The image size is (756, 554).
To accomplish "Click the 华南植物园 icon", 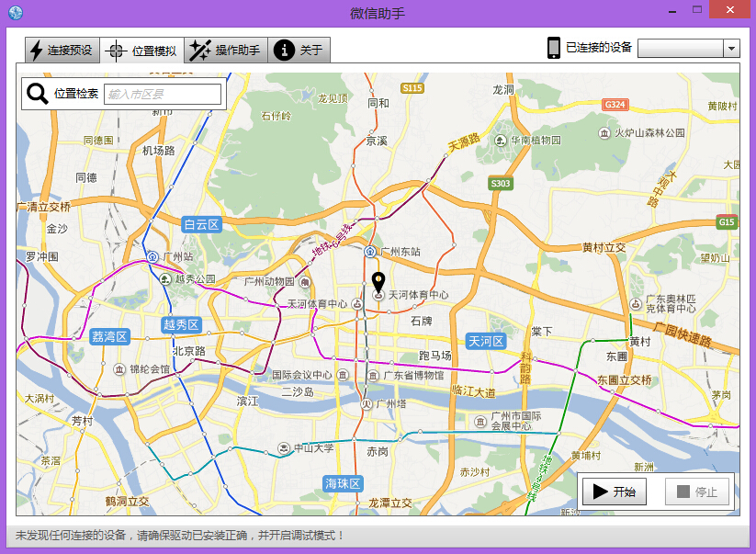I will (x=501, y=141).
